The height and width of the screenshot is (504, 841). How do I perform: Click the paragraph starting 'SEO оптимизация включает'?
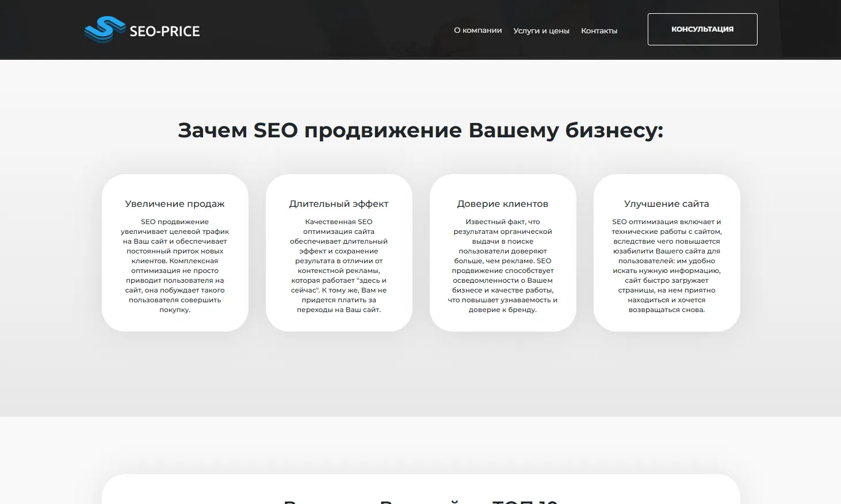click(x=666, y=266)
